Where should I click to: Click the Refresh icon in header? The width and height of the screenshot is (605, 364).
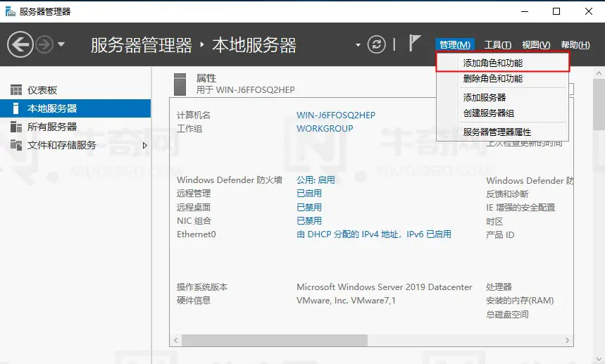[376, 44]
